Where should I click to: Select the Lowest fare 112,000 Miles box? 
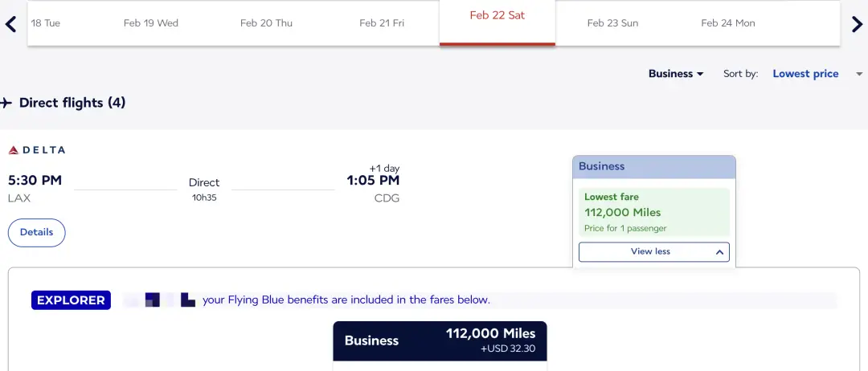click(x=653, y=213)
